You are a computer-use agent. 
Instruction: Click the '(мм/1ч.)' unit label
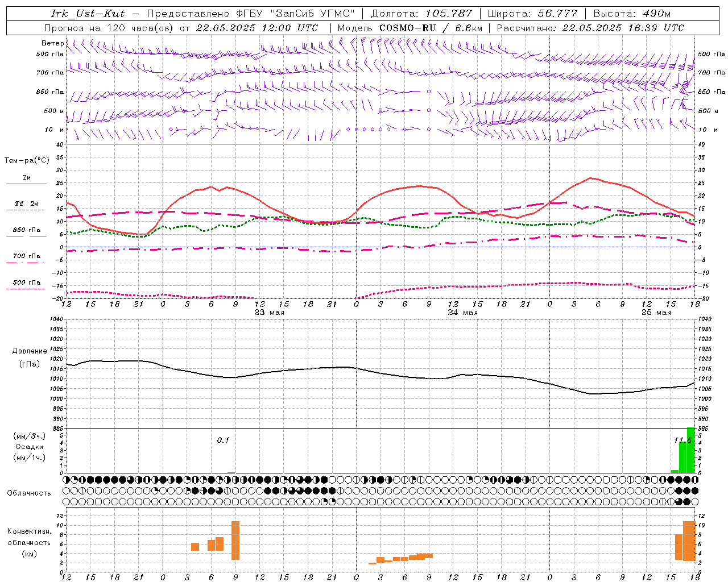29,458
